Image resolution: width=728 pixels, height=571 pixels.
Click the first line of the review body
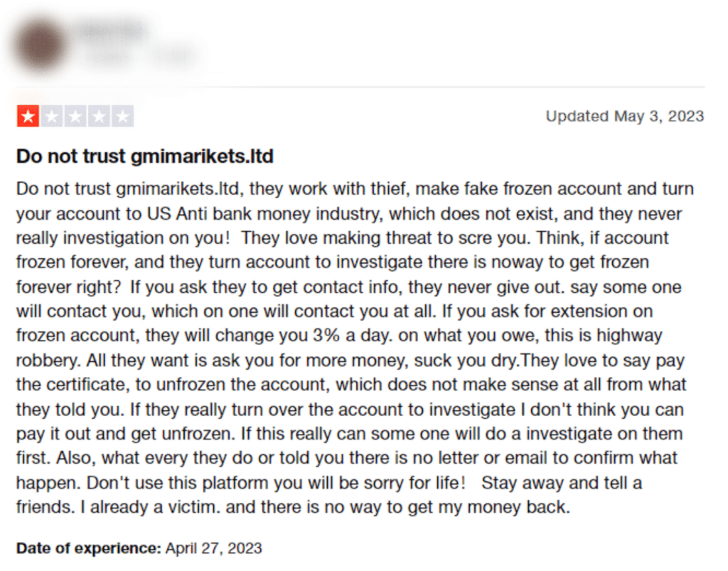[x=355, y=189]
